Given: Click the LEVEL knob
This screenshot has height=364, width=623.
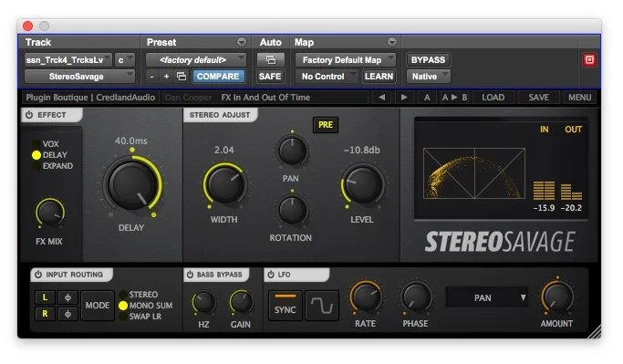Looking at the screenshot, I should 363,185.
